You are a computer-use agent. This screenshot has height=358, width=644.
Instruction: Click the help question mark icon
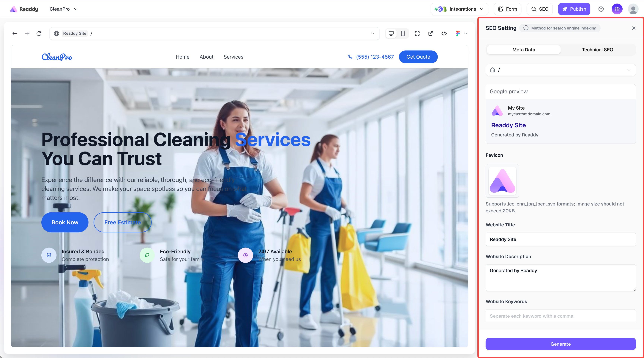pos(601,9)
